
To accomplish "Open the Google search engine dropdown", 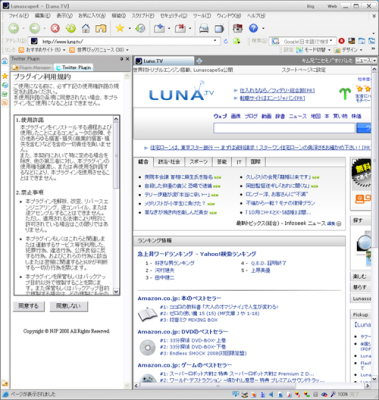I will coord(331,41).
